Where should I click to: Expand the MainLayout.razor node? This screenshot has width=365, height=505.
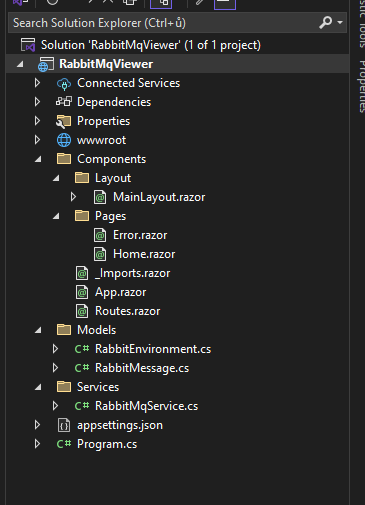[73, 197]
